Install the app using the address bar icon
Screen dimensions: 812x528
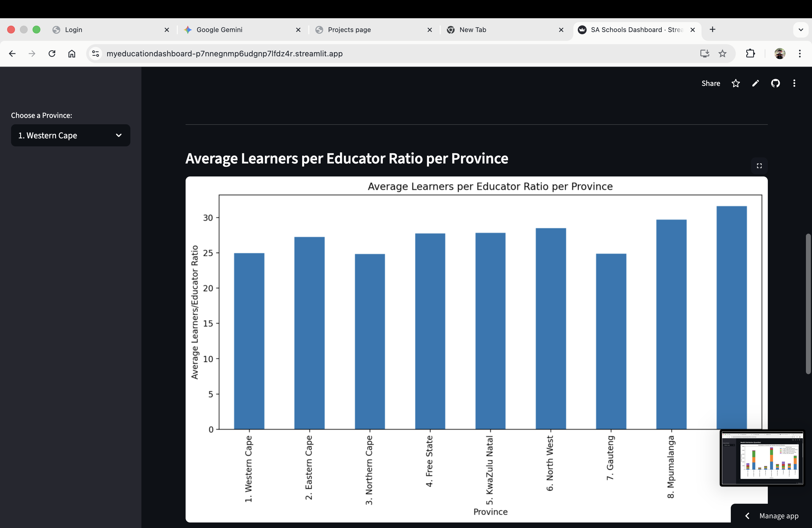(x=704, y=54)
